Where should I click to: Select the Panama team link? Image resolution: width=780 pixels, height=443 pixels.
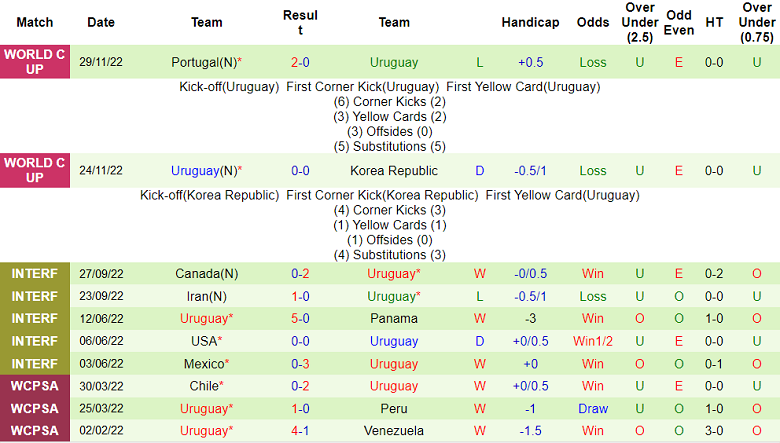click(x=394, y=319)
